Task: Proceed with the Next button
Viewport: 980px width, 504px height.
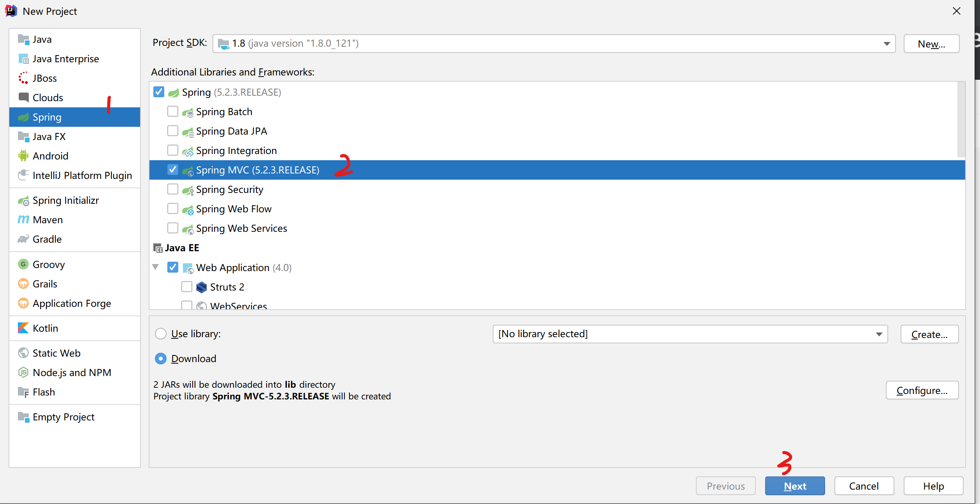Action: (795, 486)
